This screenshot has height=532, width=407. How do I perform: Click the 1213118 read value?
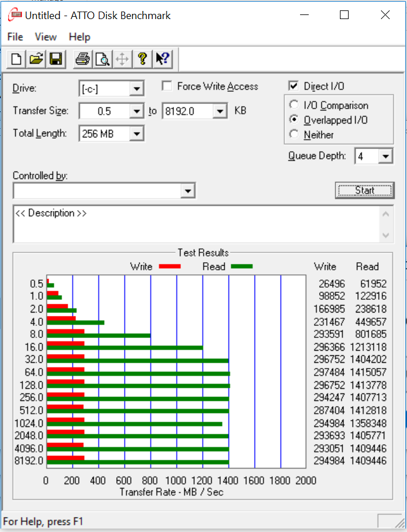(x=368, y=347)
